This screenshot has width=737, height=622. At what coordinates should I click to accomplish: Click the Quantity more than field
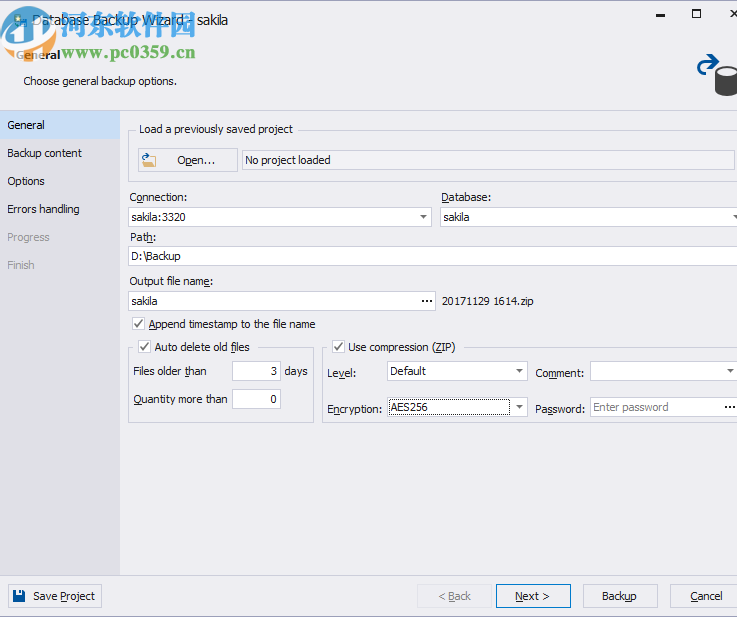[256, 399]
